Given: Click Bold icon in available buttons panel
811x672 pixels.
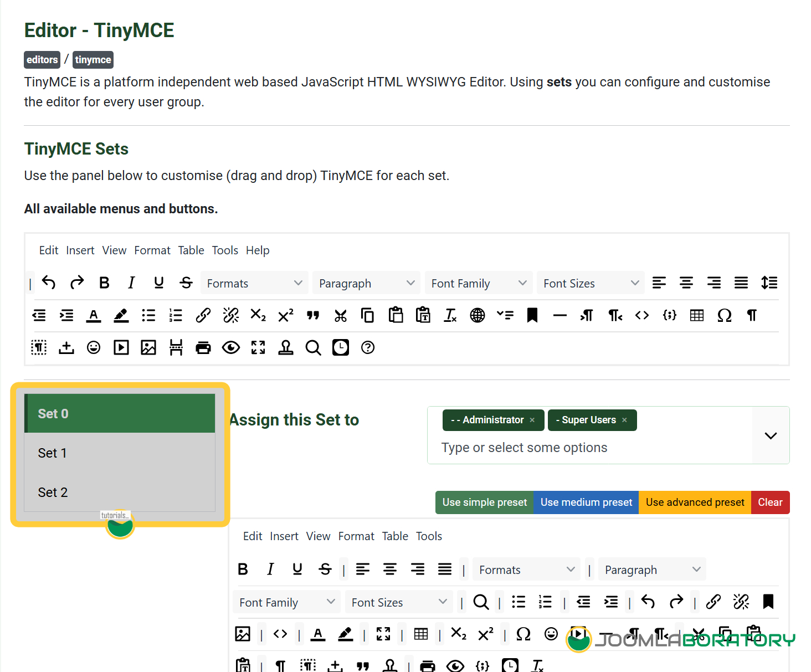Looking at the screenshot, I should (104, 283).
